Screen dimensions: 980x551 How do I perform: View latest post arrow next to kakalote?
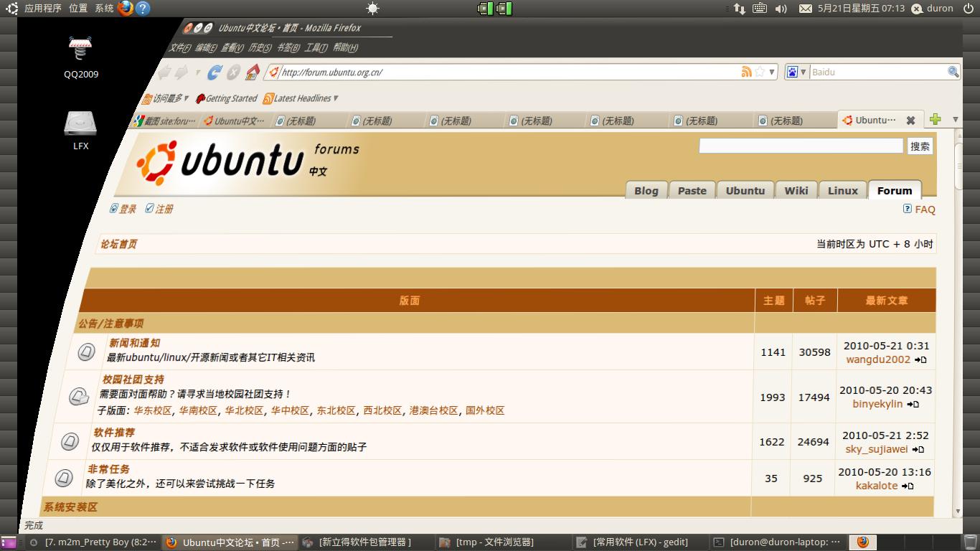[908, 486]
